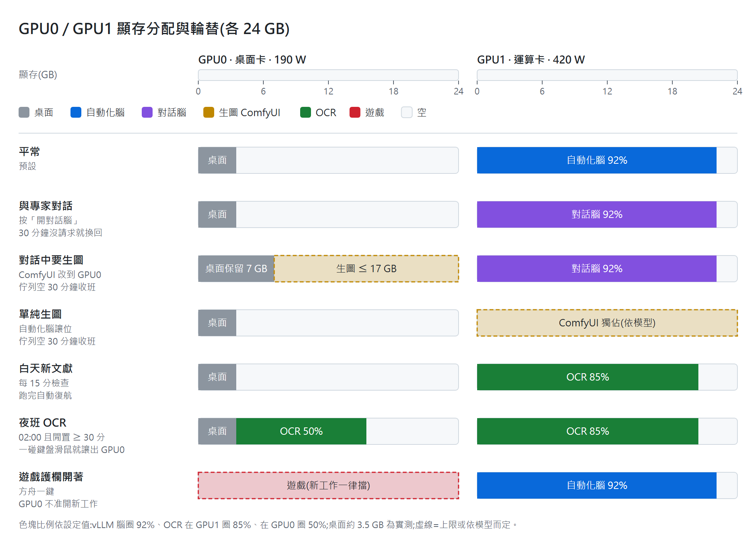
Task: Click the gray 桌面 legend swatch
Action: click(24, 112)
